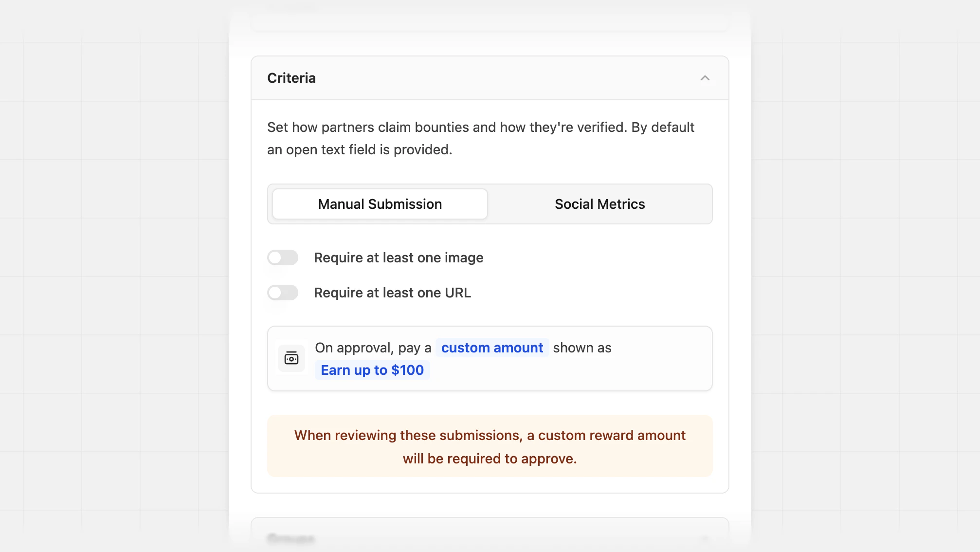Click the wallet payment icon

tap(291, 358)
